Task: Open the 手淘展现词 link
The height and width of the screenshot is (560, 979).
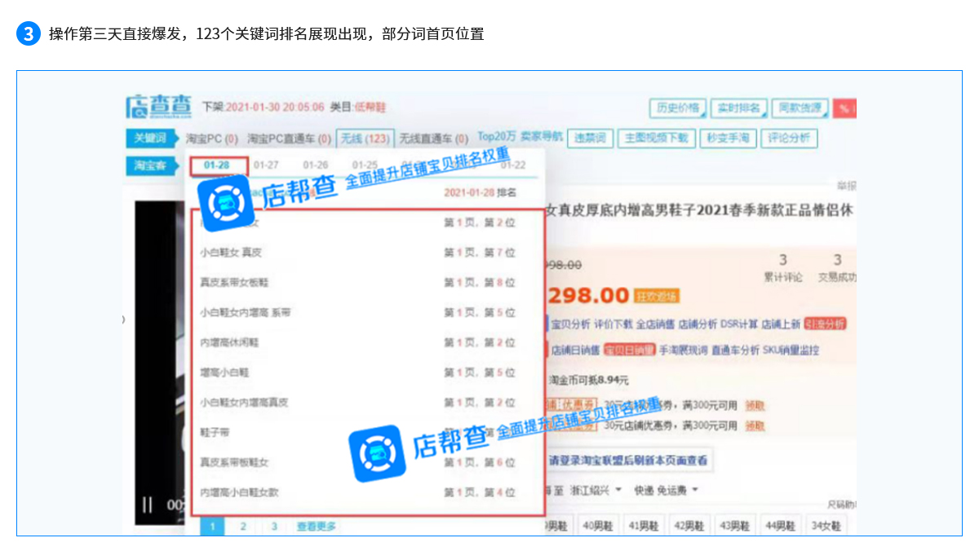Action: pyautogui.click(x=684, y=351)
